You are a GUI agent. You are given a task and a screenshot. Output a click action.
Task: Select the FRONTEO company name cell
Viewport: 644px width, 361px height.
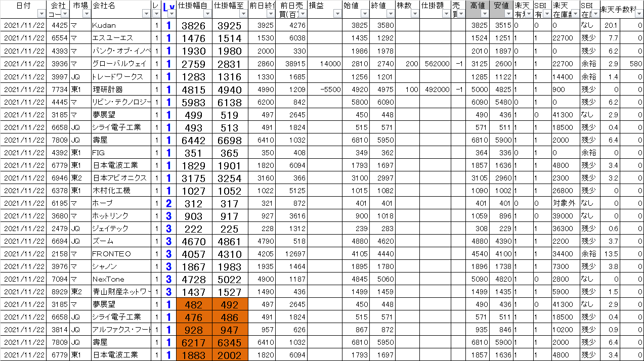pyautogui.click(x=121, y=253)
